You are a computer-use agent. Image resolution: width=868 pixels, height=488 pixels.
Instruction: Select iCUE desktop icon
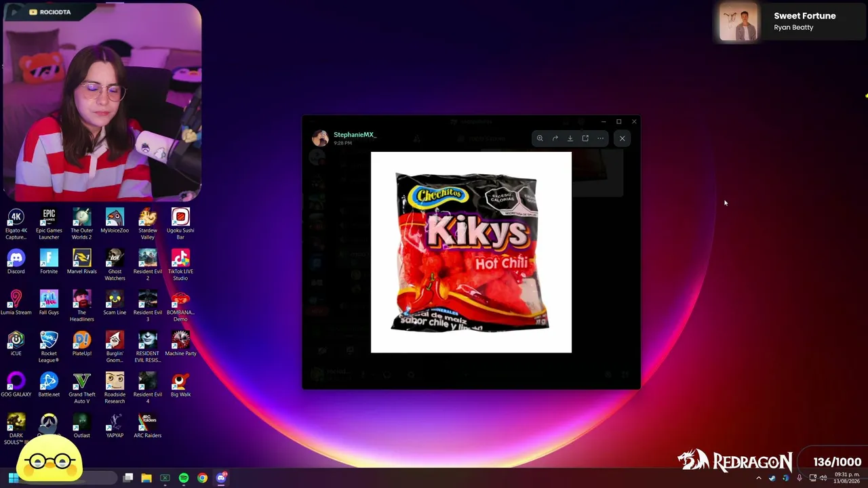coord(16,344)
